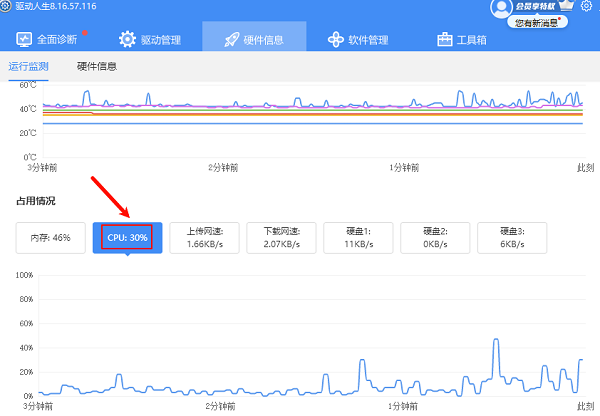
Task: Switch to the 运行监测 tab
Action: (29, 67)
